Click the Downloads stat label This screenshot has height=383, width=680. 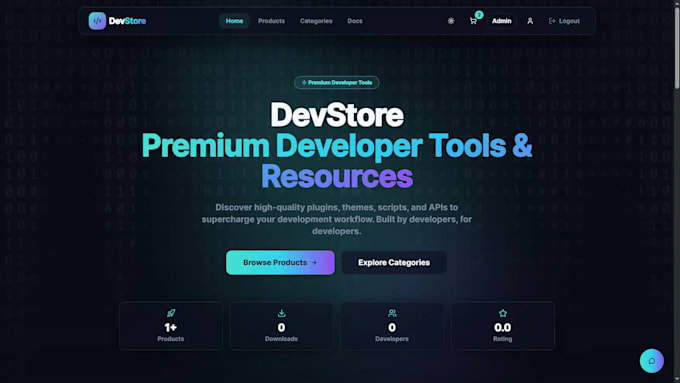(281, 339)
